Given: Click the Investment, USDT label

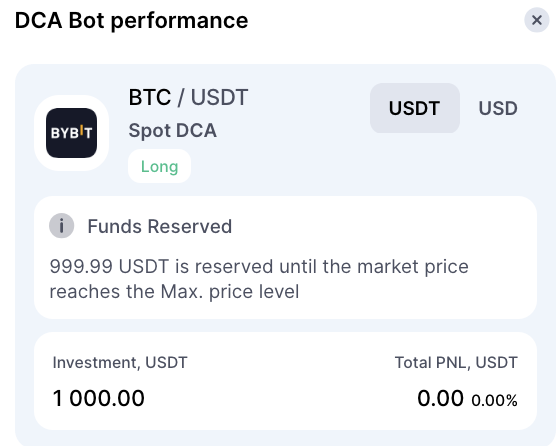Looking at the screenshot, I should point(120,363).
